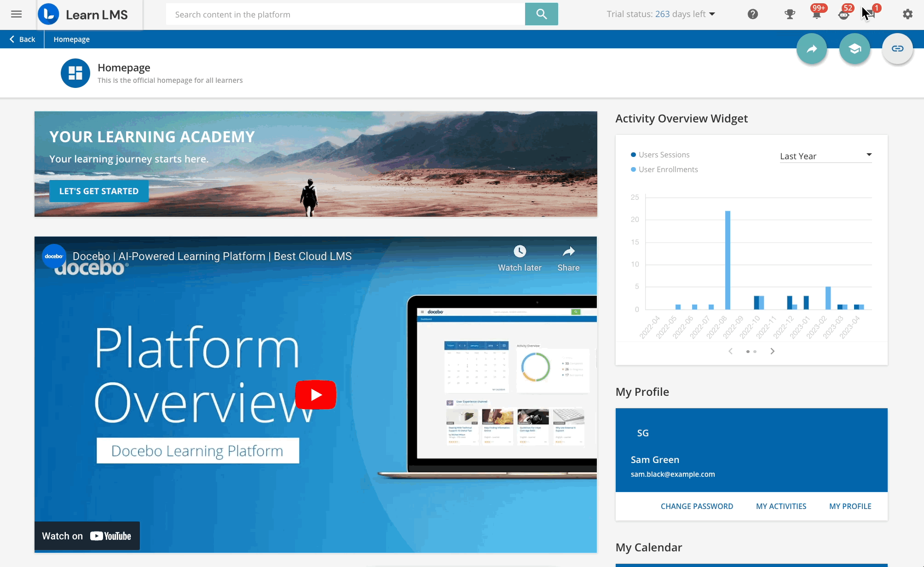Viewport: 924px width, 567px height.
Task: Click the My Calendar heading
Action: 649,548
